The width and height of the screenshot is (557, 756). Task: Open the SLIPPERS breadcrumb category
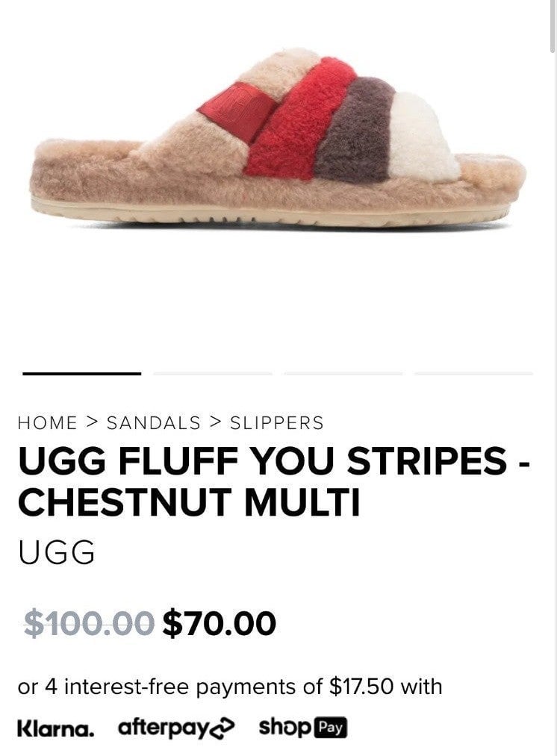(x=277, y=423)
